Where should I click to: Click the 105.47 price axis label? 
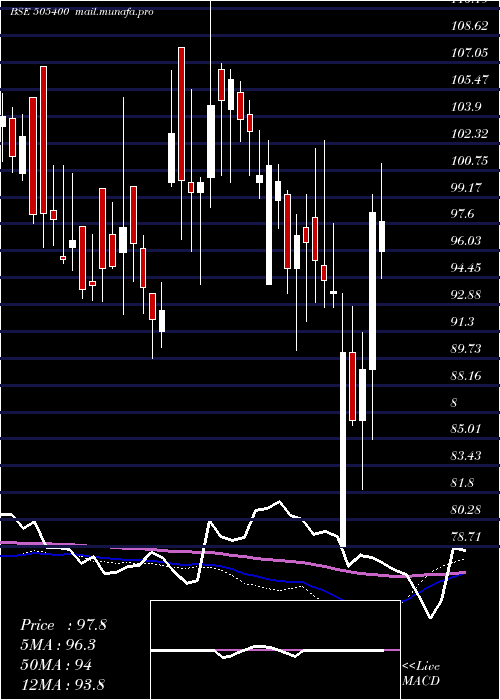[470, 79]
